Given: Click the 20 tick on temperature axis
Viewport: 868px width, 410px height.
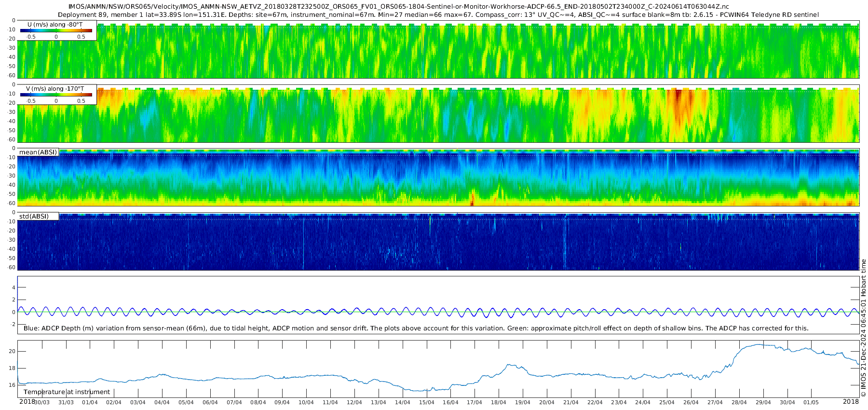Looking at the screenshot, I should 13,351.
